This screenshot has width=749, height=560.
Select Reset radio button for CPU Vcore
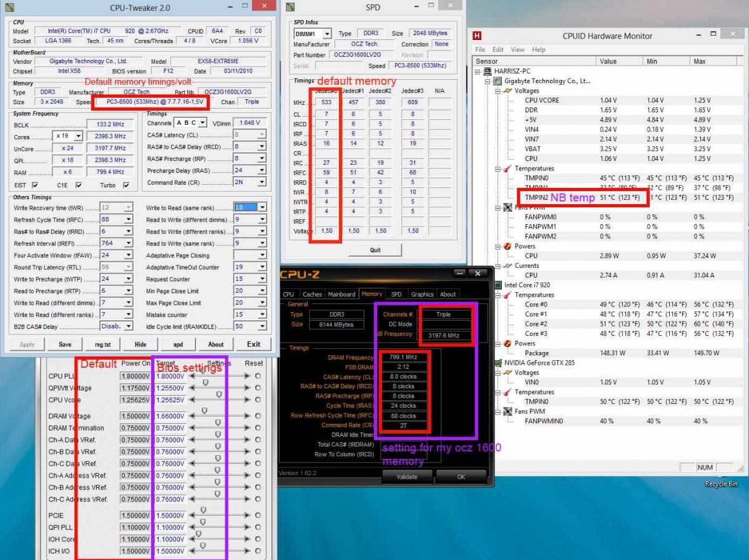[258, 400]
